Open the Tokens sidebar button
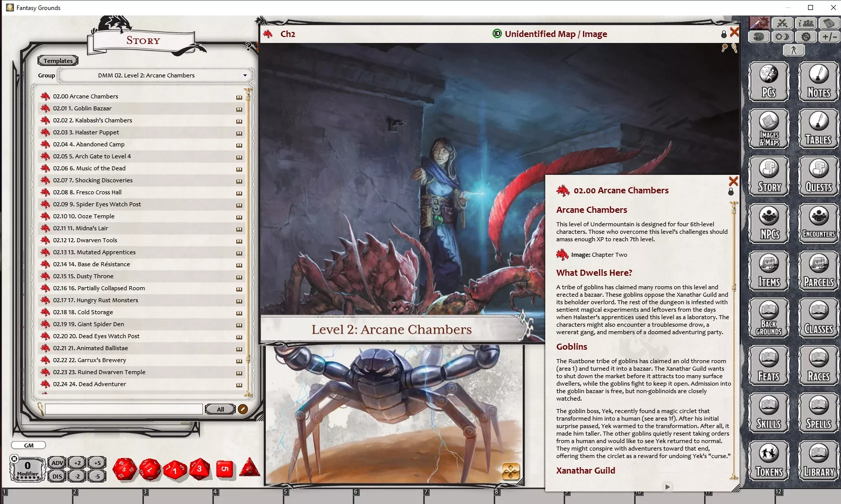The height and width of the screenshot is (504, 841). point(769,461)
